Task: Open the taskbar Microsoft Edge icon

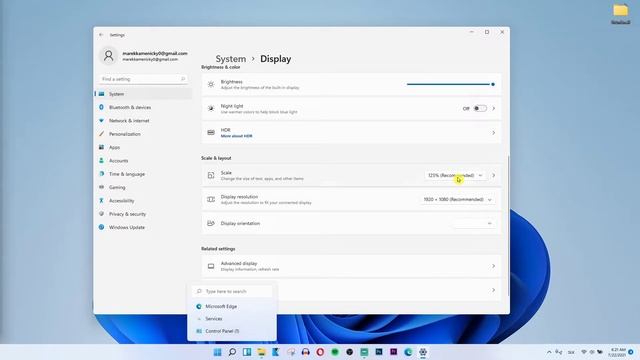Action: click(x=408, y=352)
